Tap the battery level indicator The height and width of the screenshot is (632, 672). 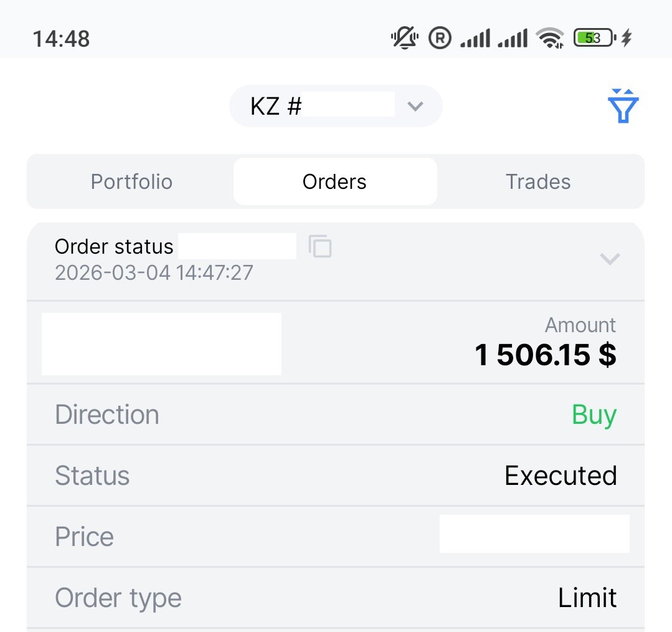point(594,39)
